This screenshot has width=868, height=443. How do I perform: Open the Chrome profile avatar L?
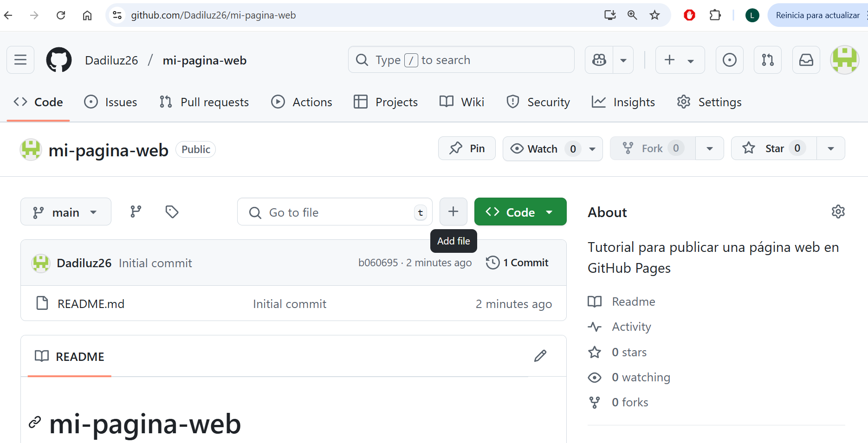[752, 15]
